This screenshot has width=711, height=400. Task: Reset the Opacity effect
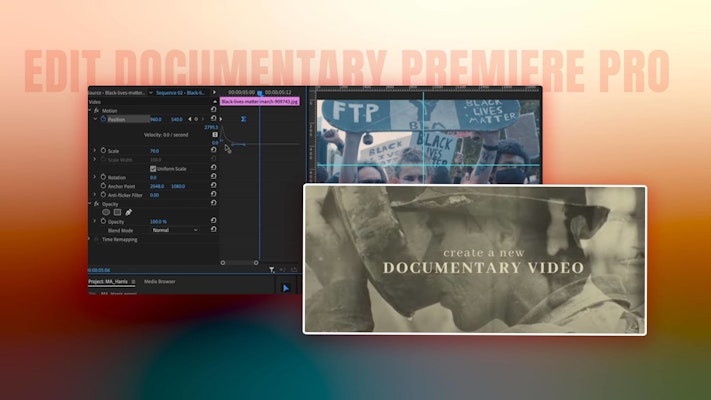tap(213, 203)
